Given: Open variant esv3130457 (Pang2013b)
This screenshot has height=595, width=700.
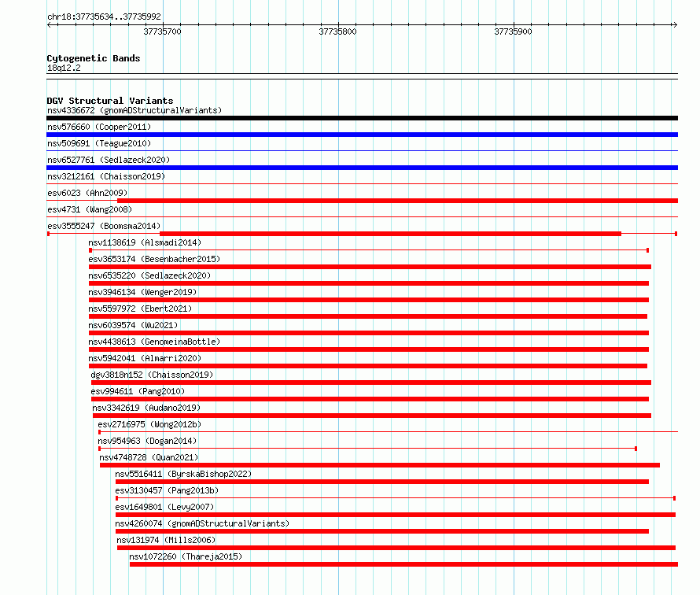Looking at the screenshot, I should point(167,490).
